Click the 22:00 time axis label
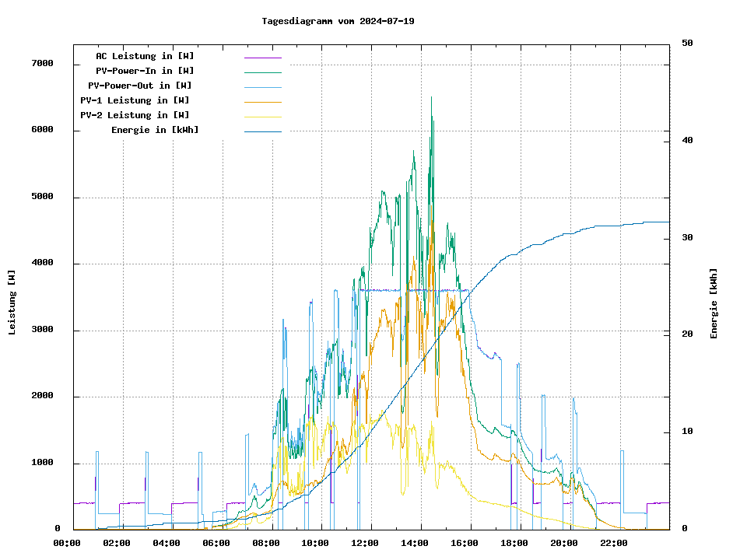This screenshot has height=560, width=747. (613, 543)
